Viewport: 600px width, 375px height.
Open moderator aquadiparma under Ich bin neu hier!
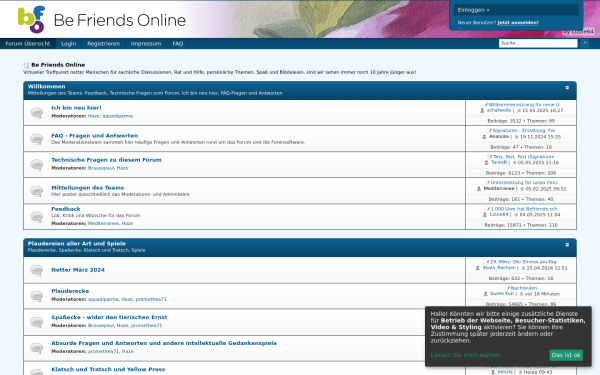[118, 116]
